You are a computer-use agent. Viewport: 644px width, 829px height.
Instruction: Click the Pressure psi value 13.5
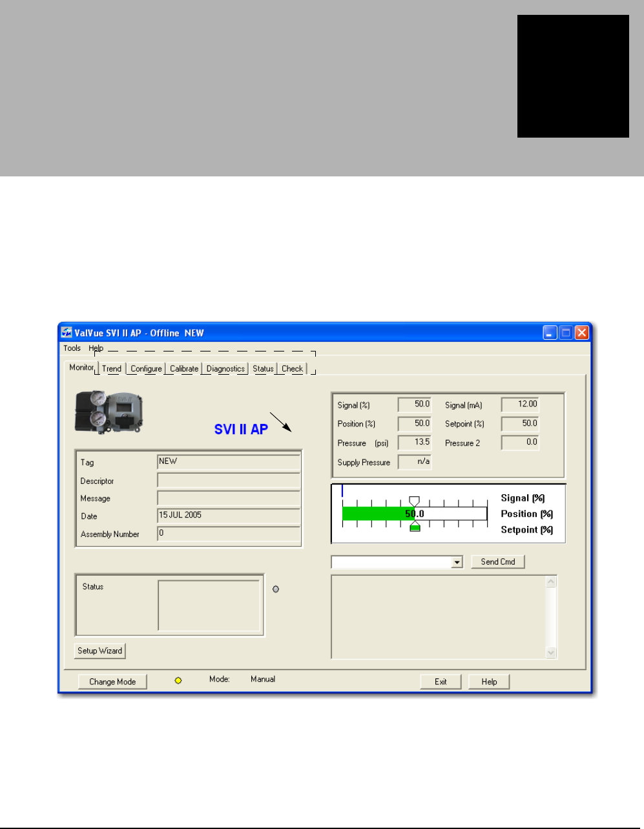pos(414,443)
